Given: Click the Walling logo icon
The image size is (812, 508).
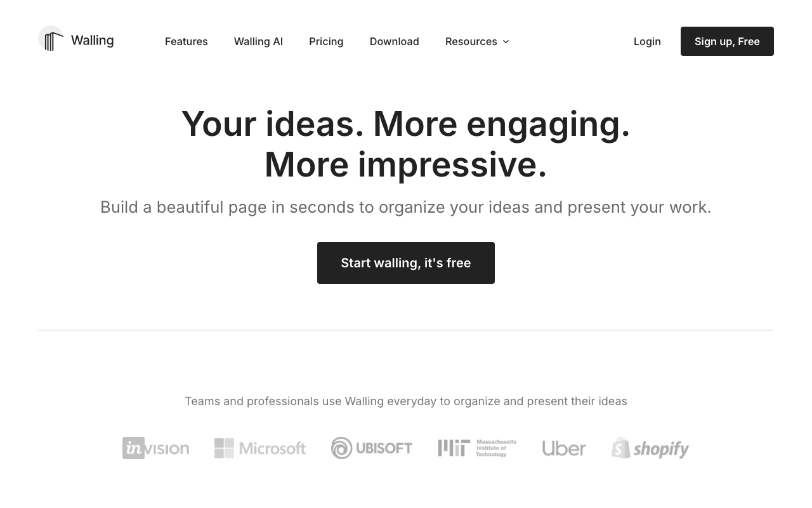Looking at the screenshot, I should [x=51, y=39].
